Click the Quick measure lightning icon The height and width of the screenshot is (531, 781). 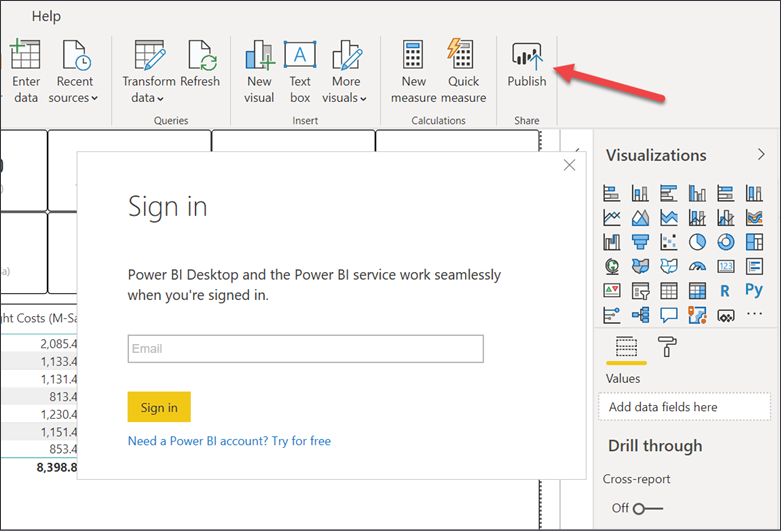pos(460,53)
